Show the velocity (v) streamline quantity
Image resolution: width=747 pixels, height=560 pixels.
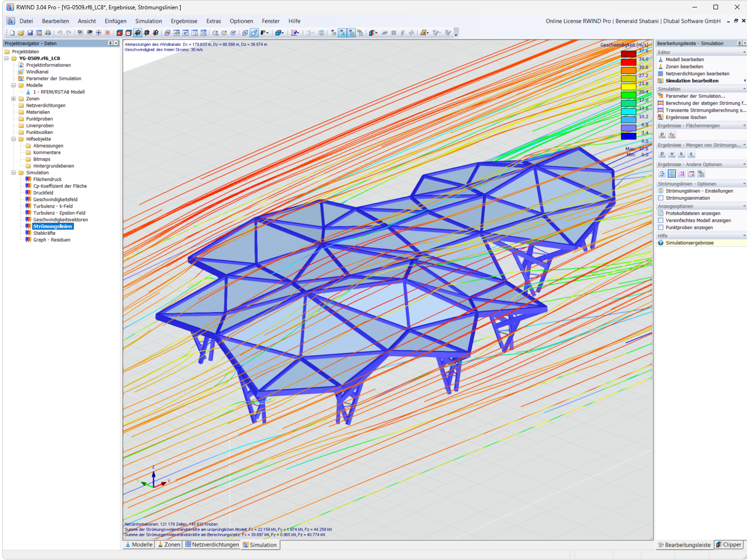[671, 154]
